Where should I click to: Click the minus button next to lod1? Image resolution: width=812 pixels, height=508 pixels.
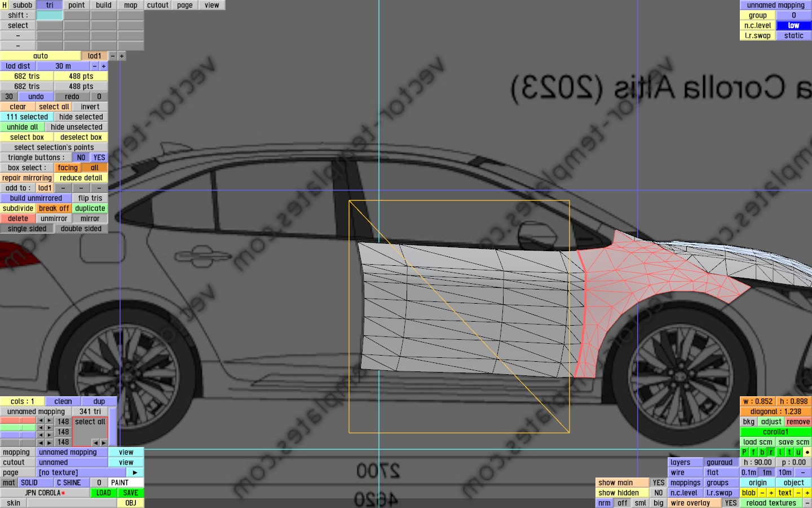(113, 56)
